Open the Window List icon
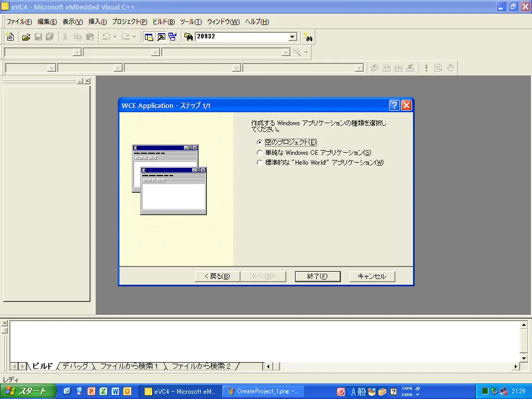The image size is (532, 399). coord(172,37)
